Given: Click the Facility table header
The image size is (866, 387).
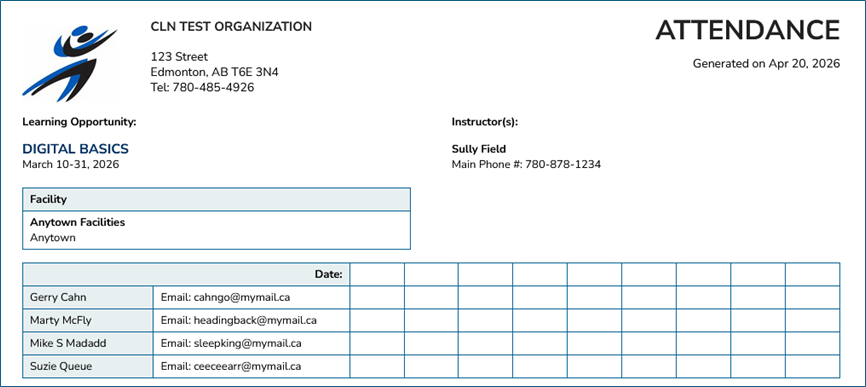Looking at the screenshot, I should coord(216,199).
